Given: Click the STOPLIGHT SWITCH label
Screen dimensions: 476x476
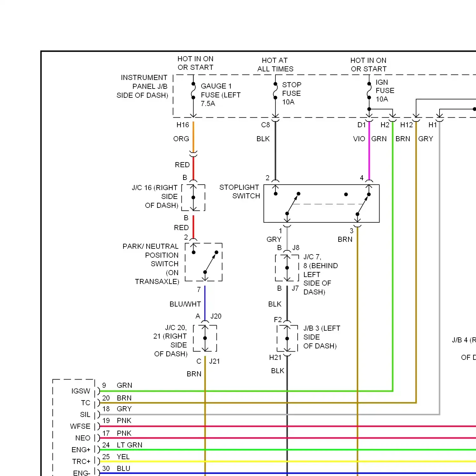Looking at the screenshot, I should (240, 192).
